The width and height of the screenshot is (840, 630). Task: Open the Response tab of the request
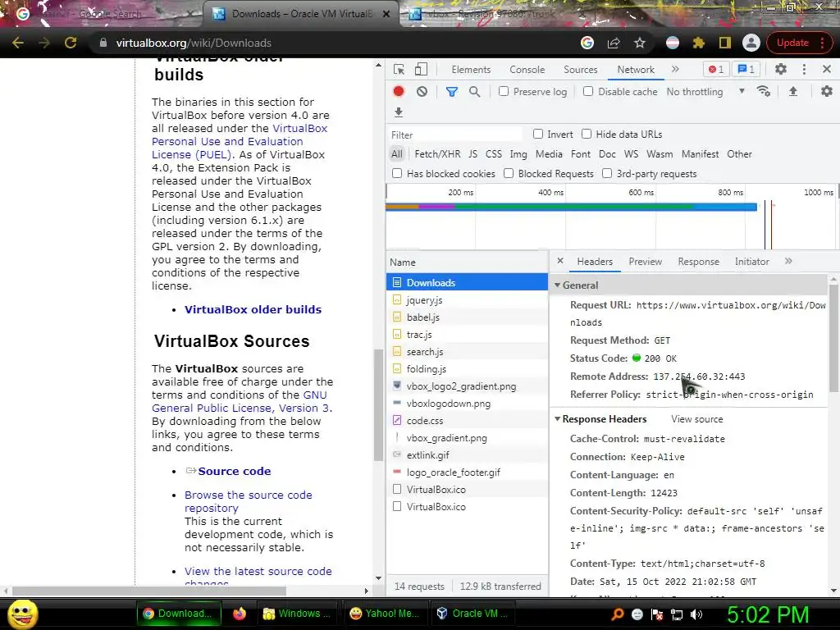699,262
